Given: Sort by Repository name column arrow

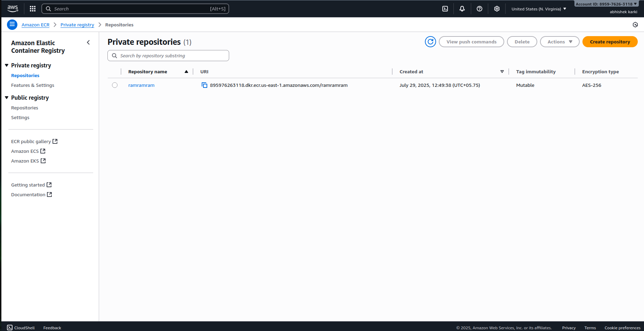Looking at the screenshot, I should [186, 72].
